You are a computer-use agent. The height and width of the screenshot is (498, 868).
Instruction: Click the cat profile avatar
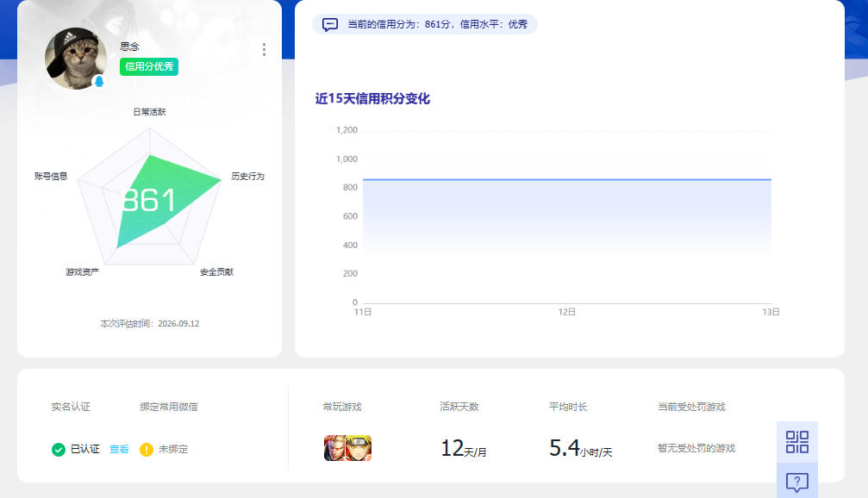(x=76, y=59)
